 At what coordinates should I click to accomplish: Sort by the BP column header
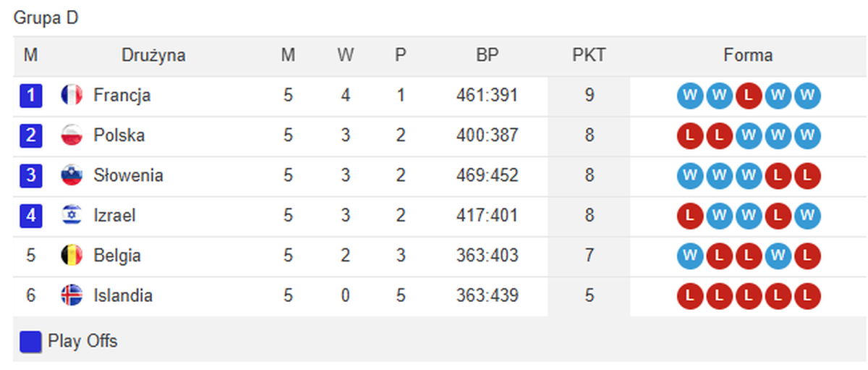pos(487,55)
